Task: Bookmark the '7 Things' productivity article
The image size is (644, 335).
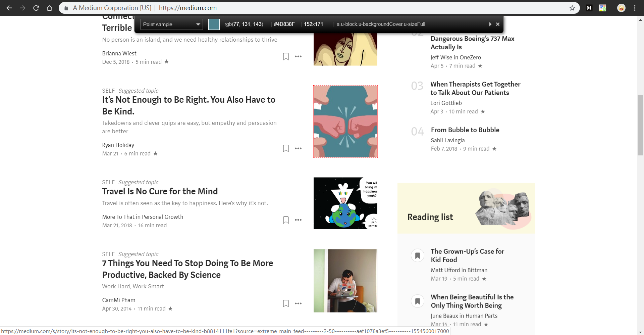Action: (286, 303)
